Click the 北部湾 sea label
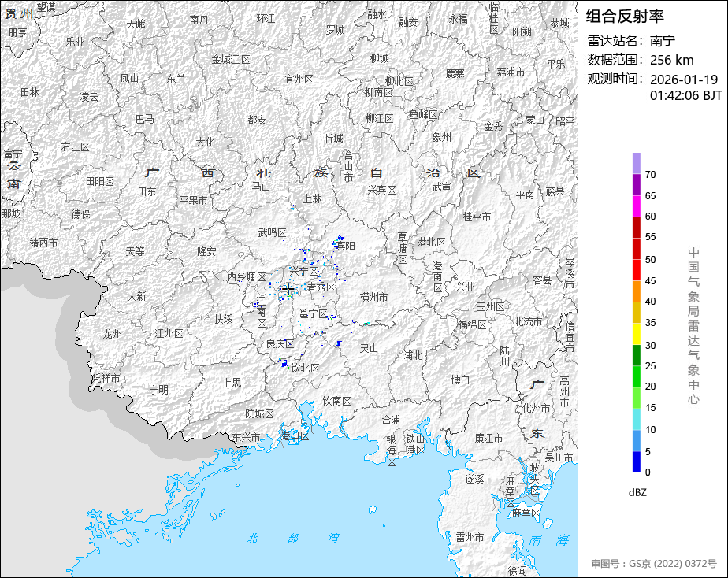The width and height of the screenshot is (728, 578). (x=293, y=538)
